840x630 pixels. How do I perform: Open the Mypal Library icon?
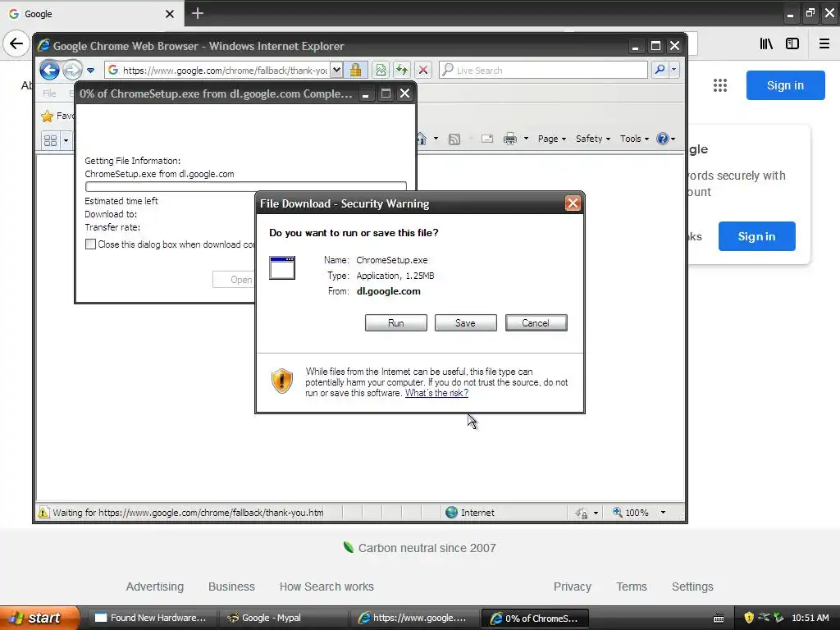point(766,43)
